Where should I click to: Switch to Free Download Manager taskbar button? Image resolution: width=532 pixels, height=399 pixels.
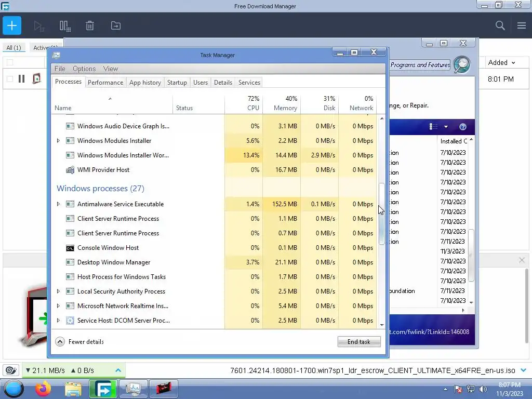103,389
